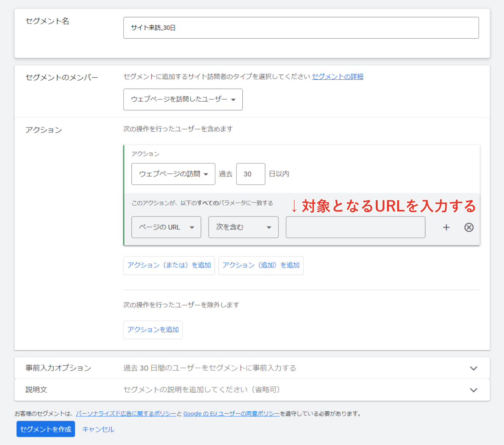This screenshot has width=504, height=445.
Task: Click the セグメントの説明を追加してください（省略可） text
Action: (x=202, y=390)
